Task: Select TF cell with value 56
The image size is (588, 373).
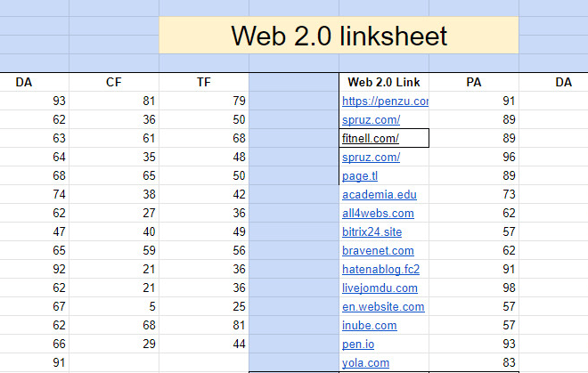Action: 204,251
